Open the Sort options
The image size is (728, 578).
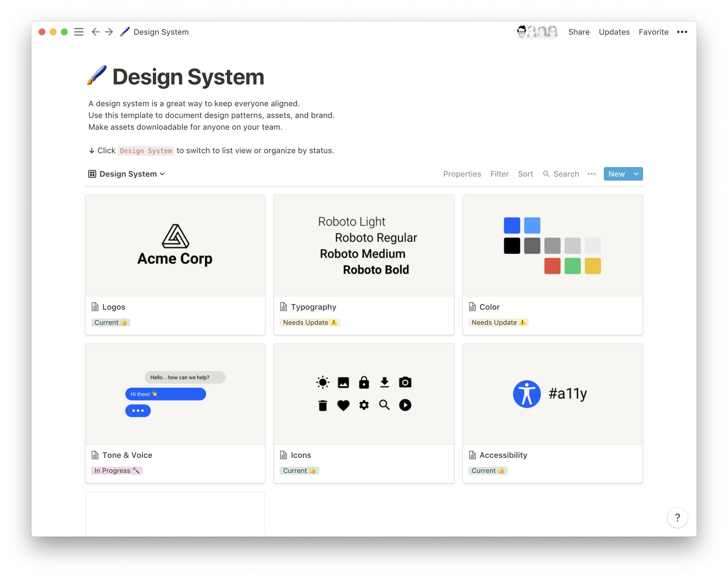click(525, 174)
